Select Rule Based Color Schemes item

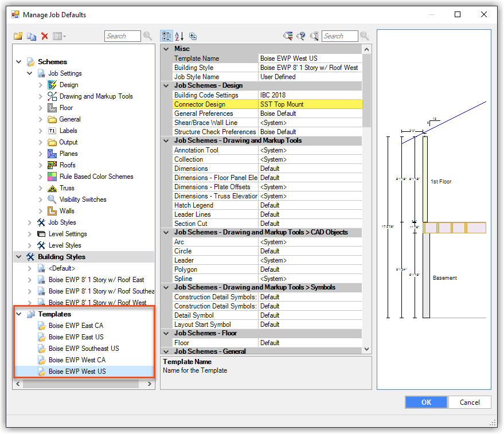96,177
